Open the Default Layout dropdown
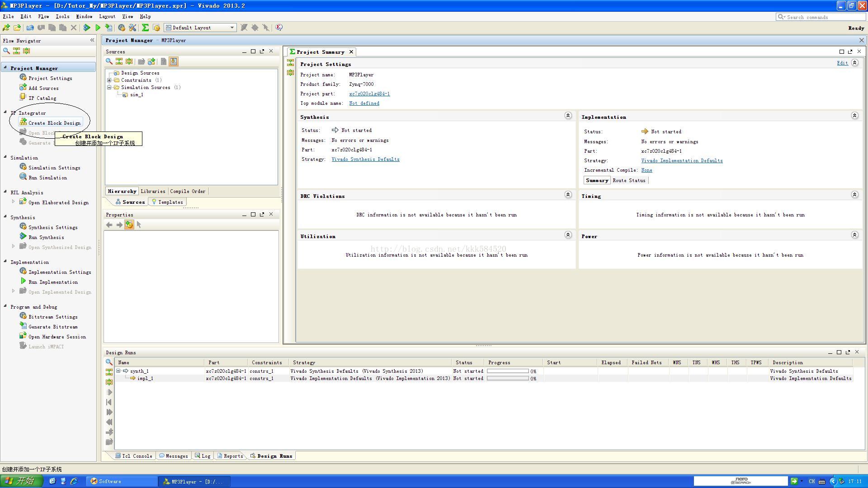 coord(200,28)
